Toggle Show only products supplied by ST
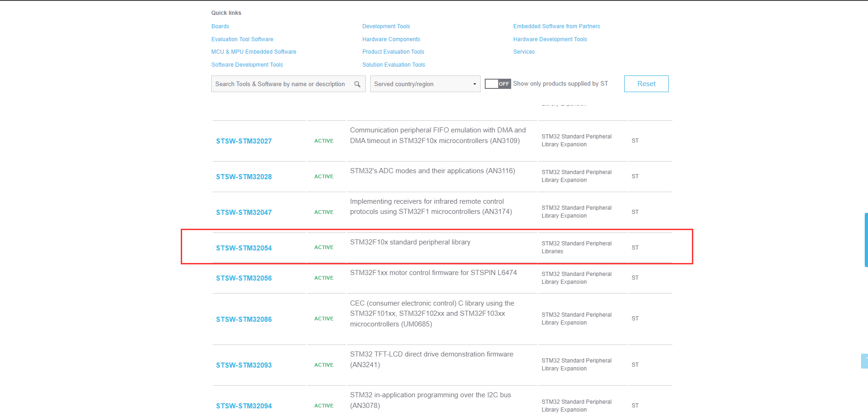The width and height of the screenshot is (868, 413). [498, 84]
